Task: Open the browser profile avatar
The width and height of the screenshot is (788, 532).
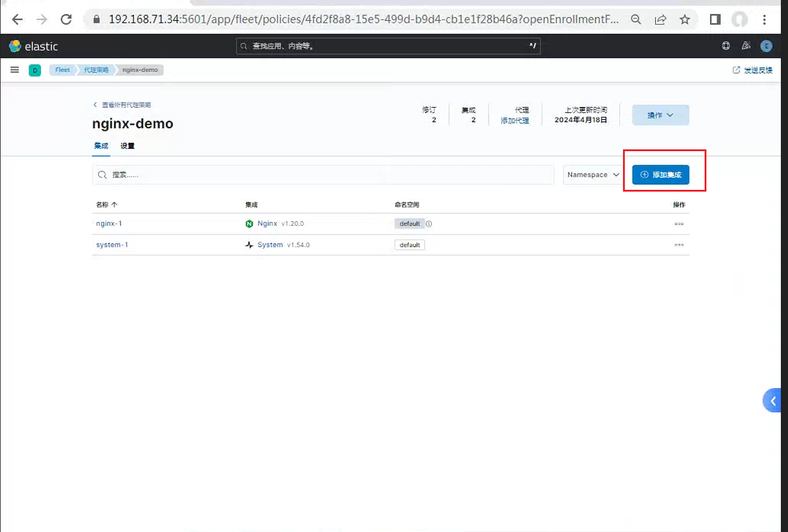Action: point(740,20)
